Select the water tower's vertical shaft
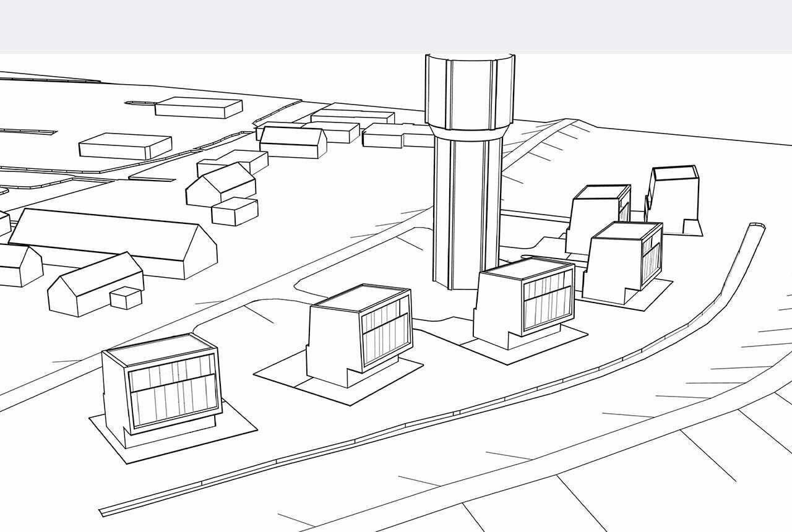The width and height of the screenshot is (792, 532). [x=467, y=204]
